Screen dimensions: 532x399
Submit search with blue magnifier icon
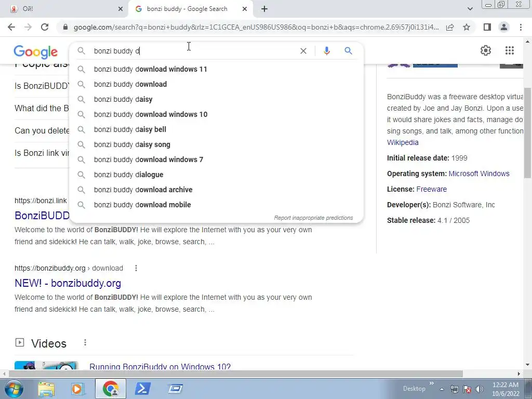click(x=348, y=51)
